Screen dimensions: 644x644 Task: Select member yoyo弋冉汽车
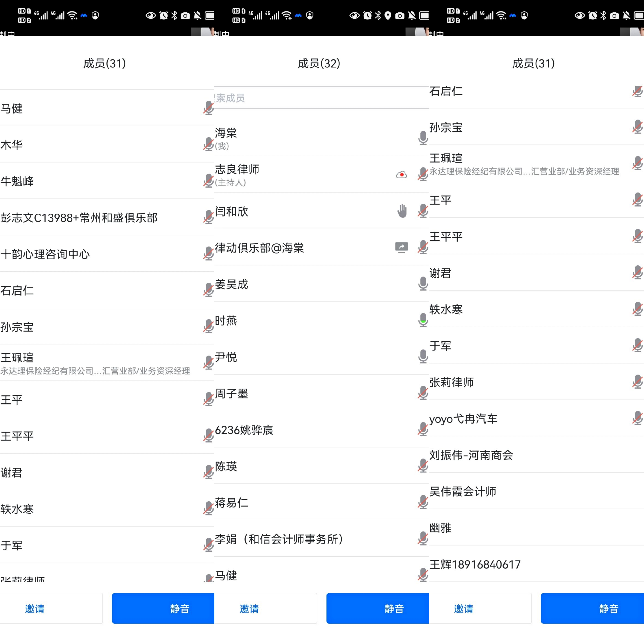click(x=463, y=419)
